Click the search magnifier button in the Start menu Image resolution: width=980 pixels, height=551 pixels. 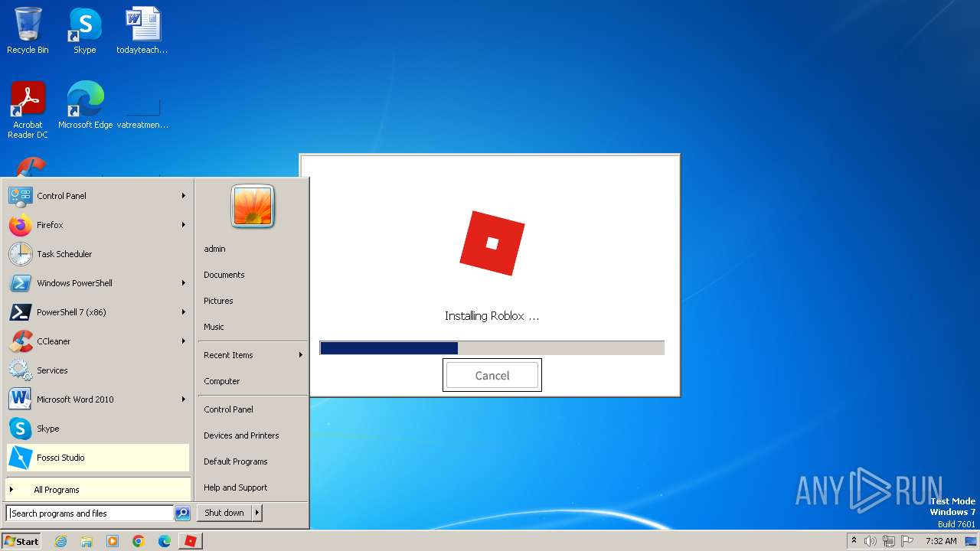[x=182, y=514]
